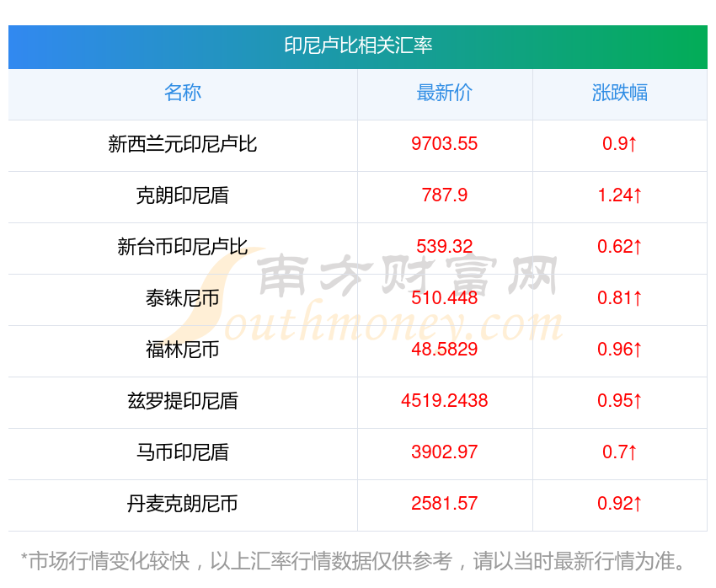Screen dimensions: 716x588
Task: Click the 0.9↑ change value
Action: click(620, 144)
